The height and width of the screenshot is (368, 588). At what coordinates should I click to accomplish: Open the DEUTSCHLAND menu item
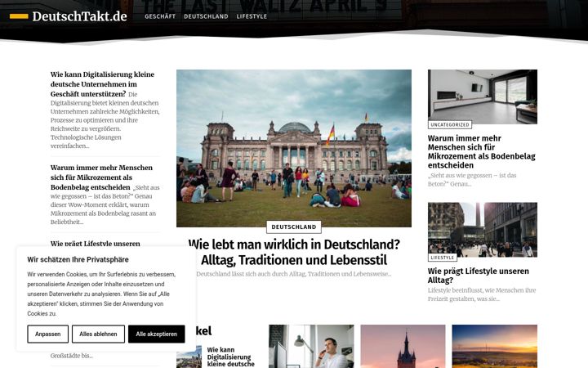[x=206, y=16]
